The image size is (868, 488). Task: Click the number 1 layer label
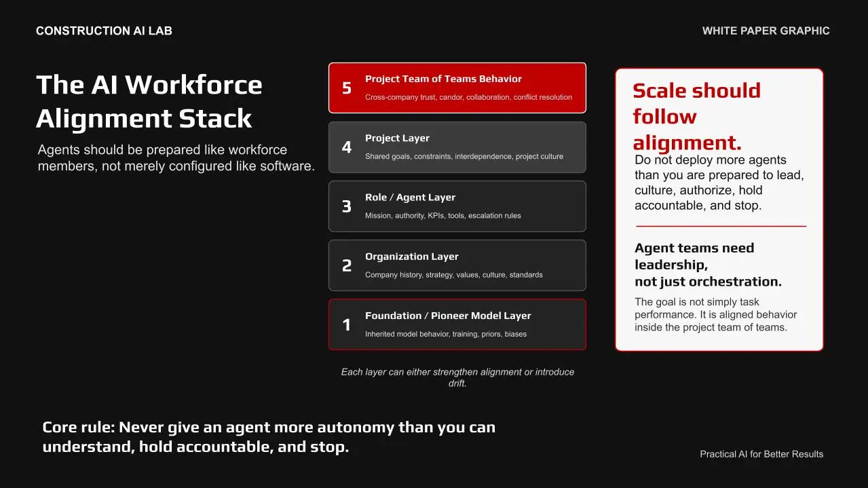[347, 324]
